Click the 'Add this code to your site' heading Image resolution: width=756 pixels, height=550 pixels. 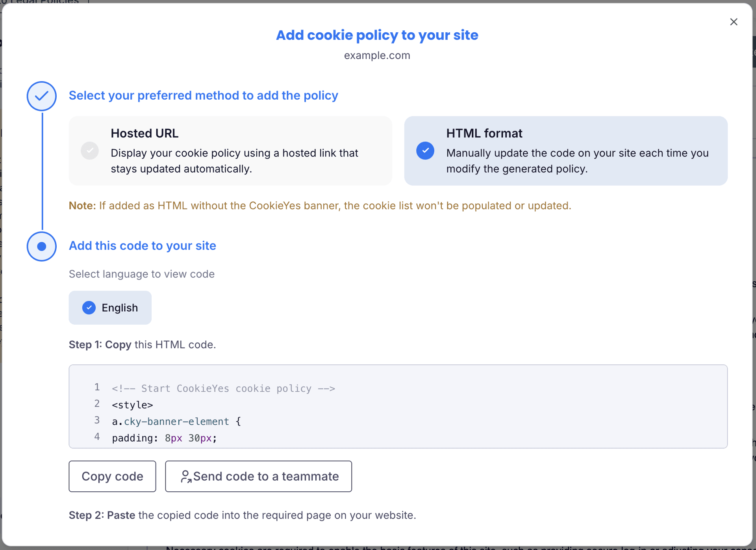[x=143, y=245]
